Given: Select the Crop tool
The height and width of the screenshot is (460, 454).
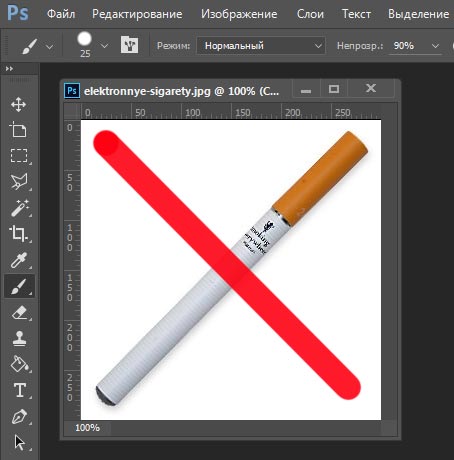Looking at the screenshot, I should point(19,233).
